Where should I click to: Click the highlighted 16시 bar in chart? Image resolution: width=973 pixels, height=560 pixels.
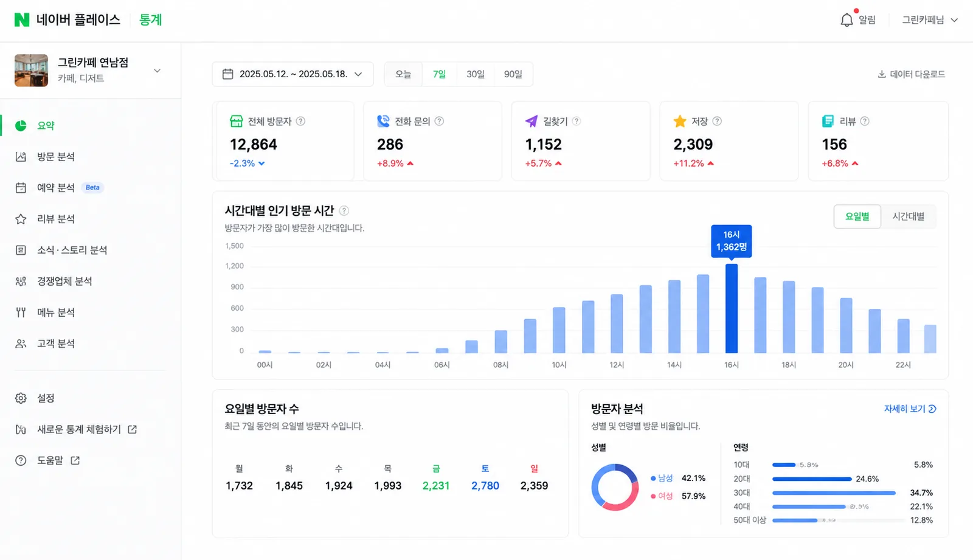click(732, 308)
